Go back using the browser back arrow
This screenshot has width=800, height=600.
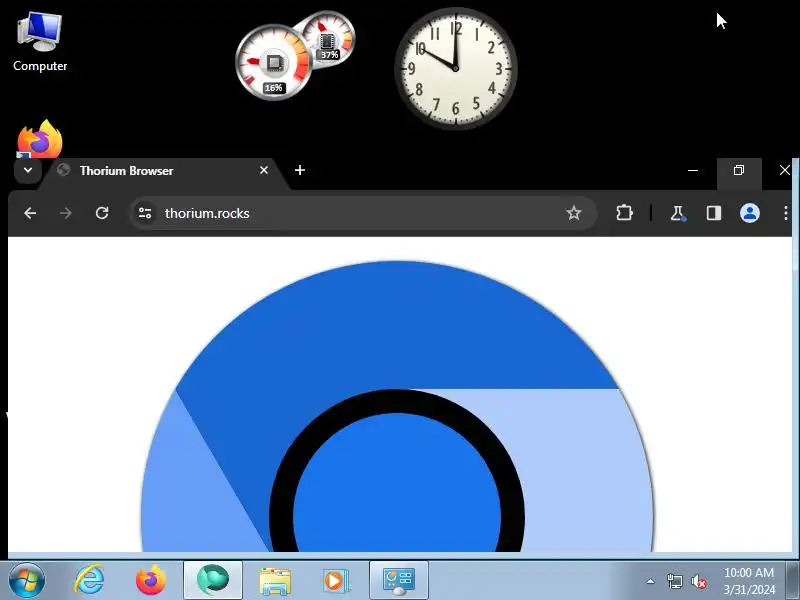pyautogui.click(x=30, y=213)
